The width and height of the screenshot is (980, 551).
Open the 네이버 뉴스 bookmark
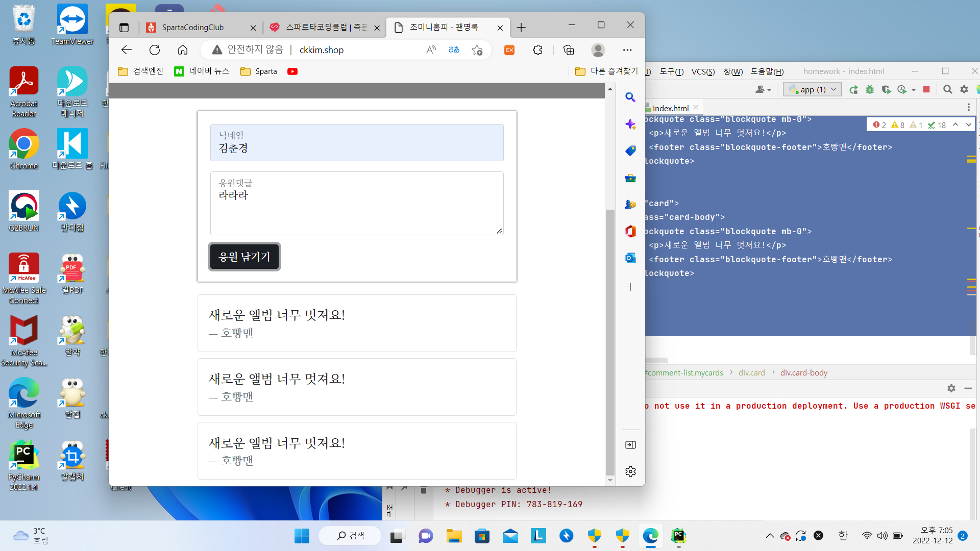click(202, 71)
